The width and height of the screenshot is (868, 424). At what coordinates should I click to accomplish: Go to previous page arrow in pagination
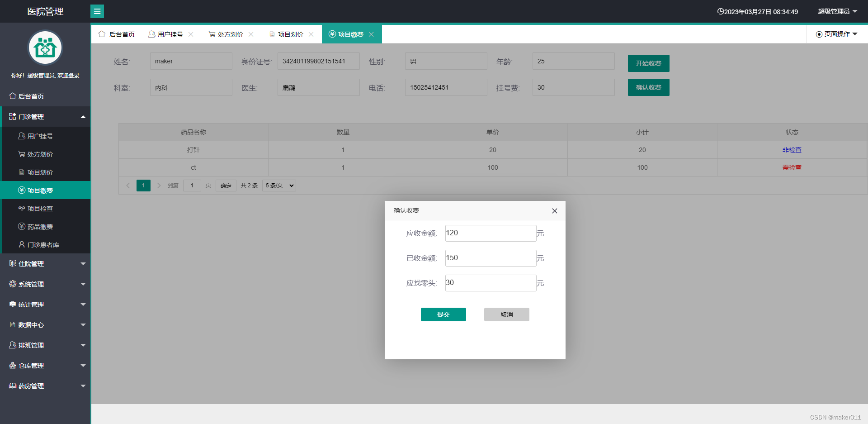tap(128, 186)
